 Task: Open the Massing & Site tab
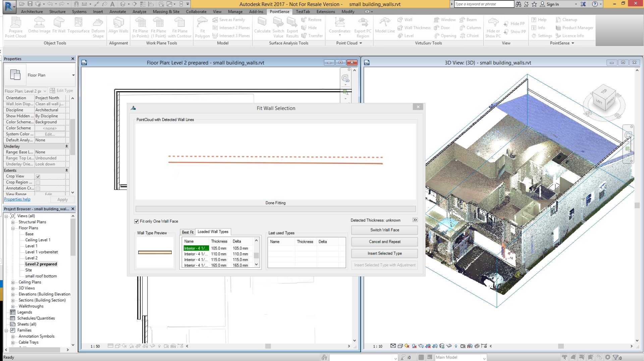166,12
